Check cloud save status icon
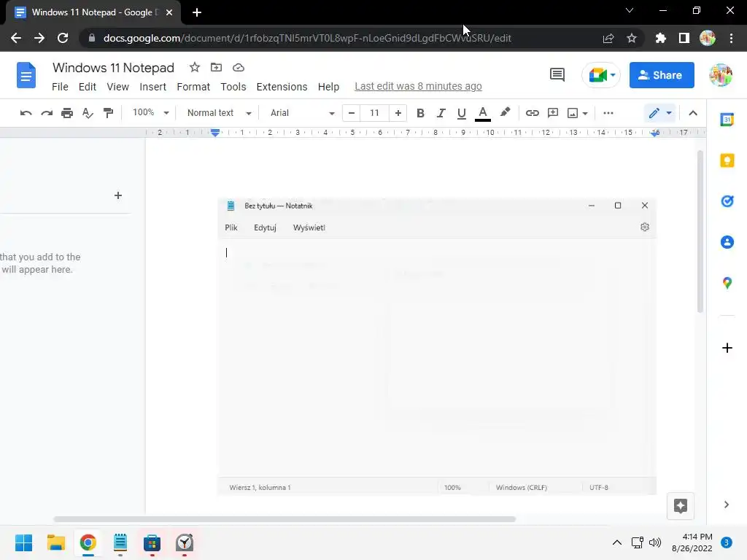 tap(239, 68)
